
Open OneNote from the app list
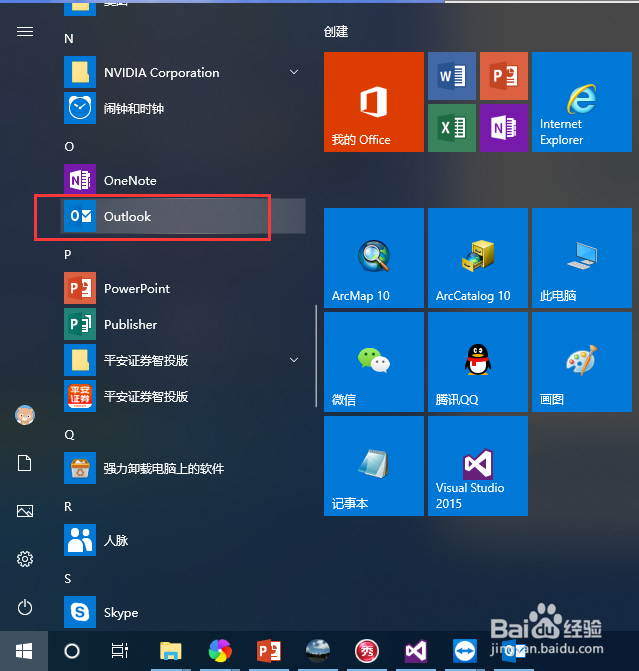[x=184, y=180]
